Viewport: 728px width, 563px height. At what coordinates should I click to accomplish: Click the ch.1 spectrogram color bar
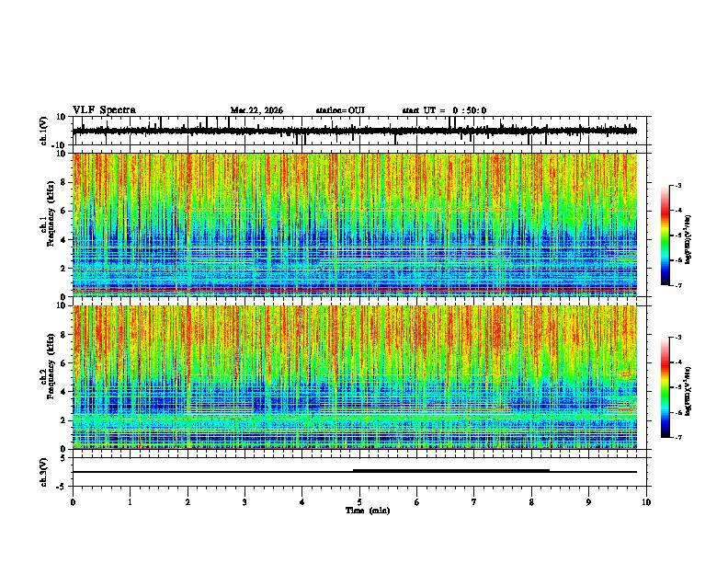pos(665,236)
